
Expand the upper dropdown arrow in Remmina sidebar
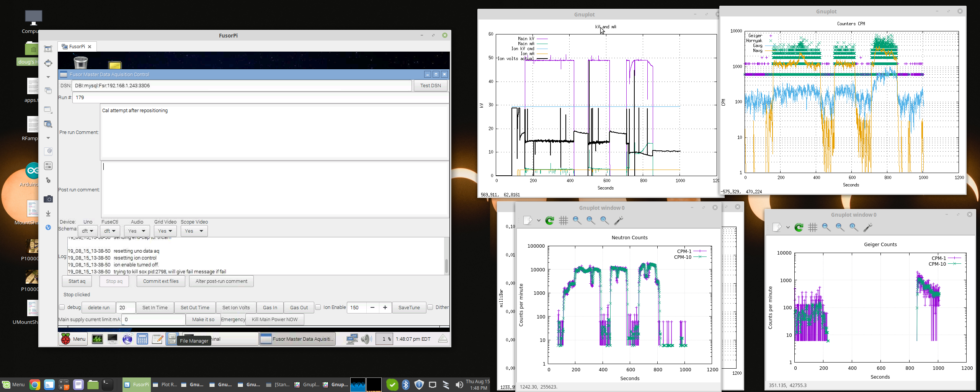(48, 77)
